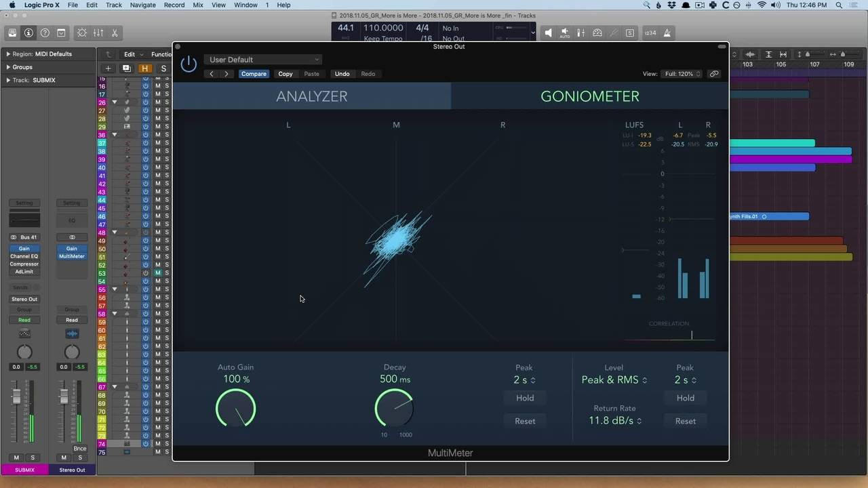This screenshot has width=868, height=488.
Task: Open the Library panel icon
Action: click(12, 33)
